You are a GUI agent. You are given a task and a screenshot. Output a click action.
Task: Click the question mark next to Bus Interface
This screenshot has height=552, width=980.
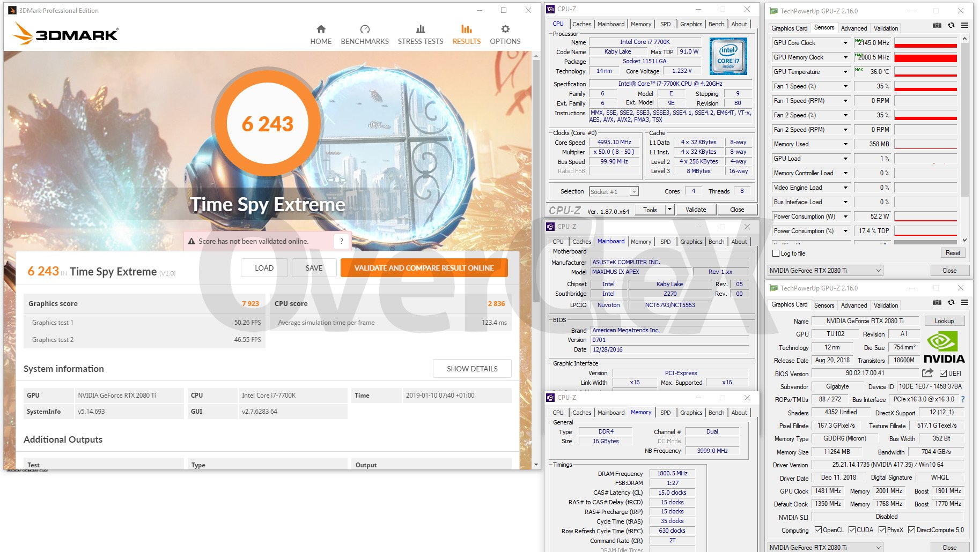(x=963, y=399)
